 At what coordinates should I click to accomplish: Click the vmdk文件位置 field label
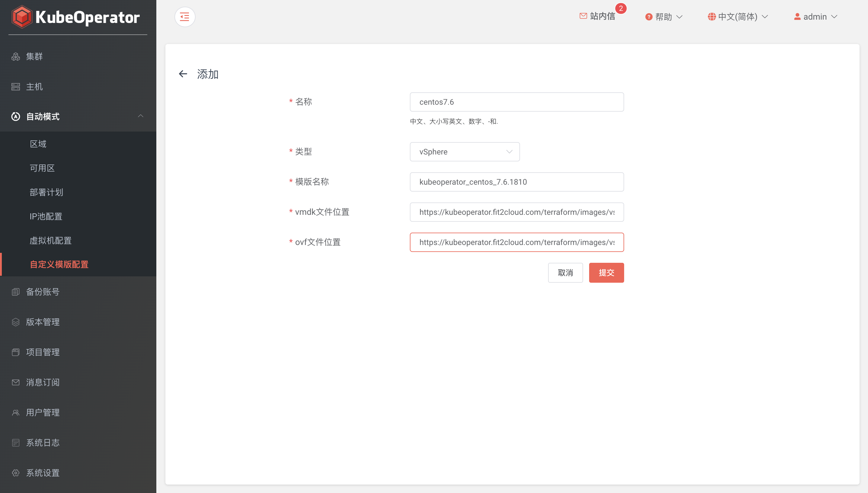[322, 212]
